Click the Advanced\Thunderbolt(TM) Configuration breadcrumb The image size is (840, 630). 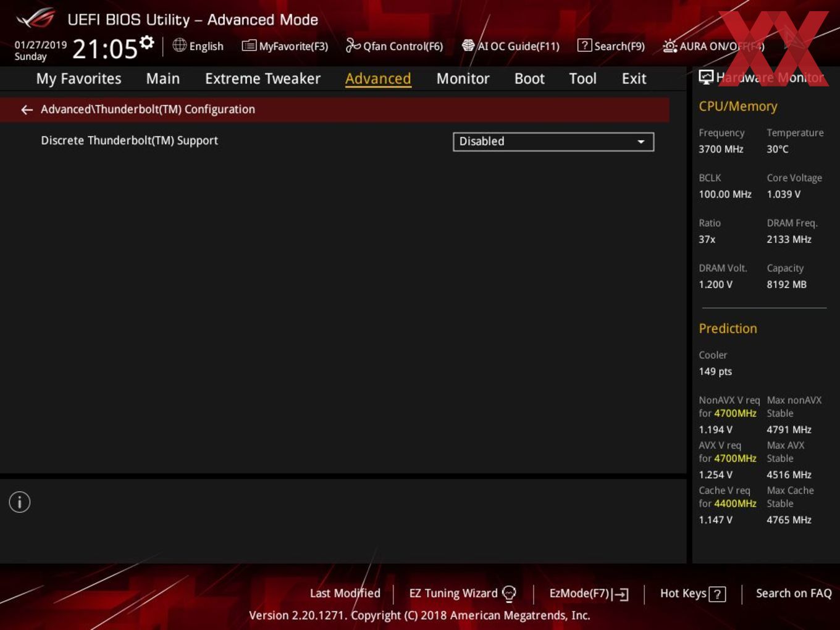pos(148,109)
